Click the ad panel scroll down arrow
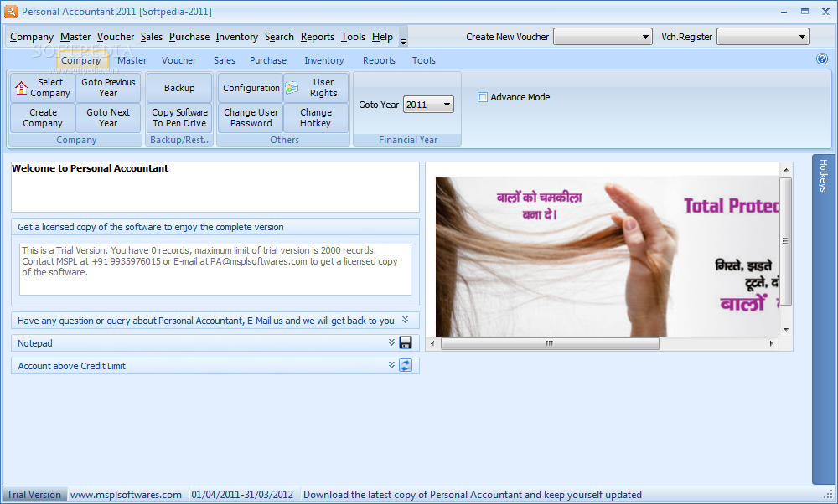This screenshot has width=838, height=504. 786,329
